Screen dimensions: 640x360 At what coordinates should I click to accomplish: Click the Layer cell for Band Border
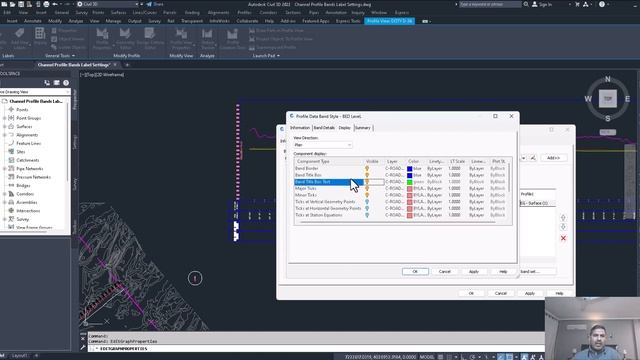(394, 169)
